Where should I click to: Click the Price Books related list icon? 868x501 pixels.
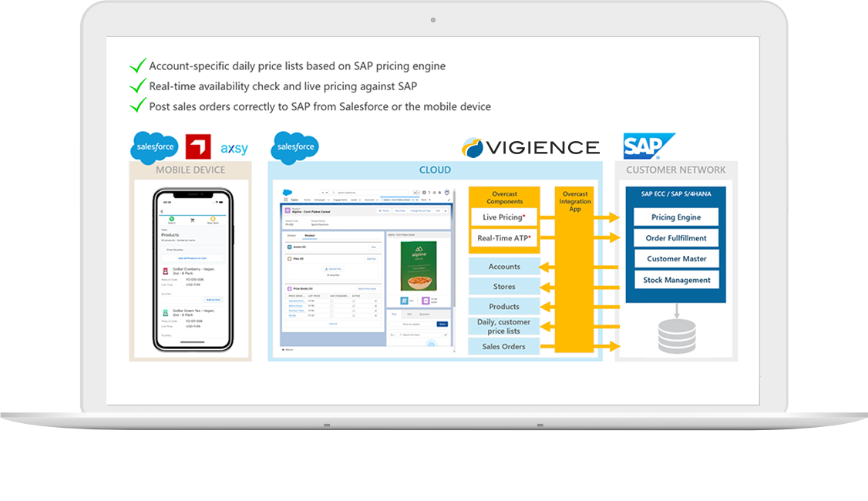[x=290, y=289]
